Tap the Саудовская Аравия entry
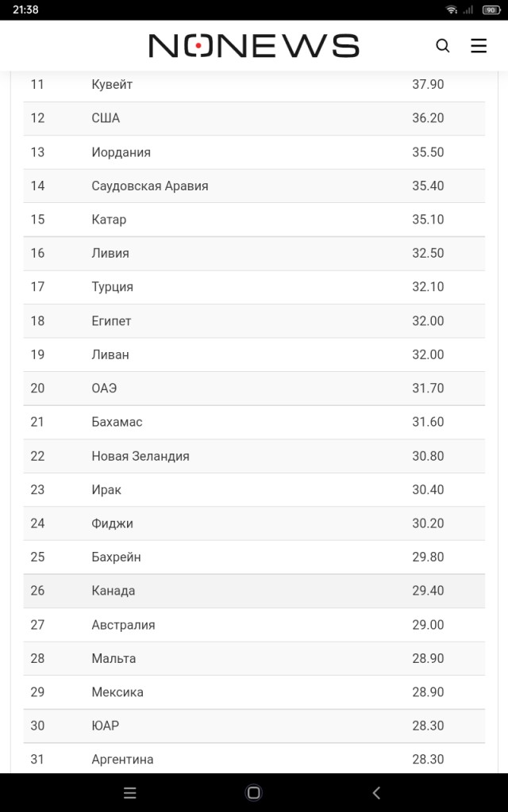 (x=150, y=186)
